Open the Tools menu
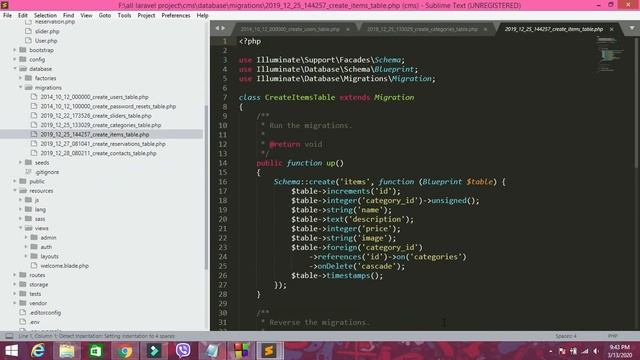Image resolution: width=640 pixels, height=360 pixels. pos(124,16)
